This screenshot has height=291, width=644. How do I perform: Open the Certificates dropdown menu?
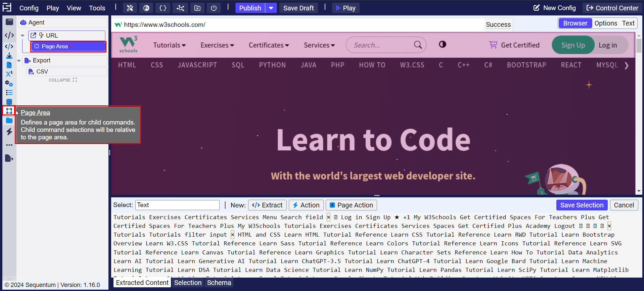pyautogui.click(x=269, y=45)
